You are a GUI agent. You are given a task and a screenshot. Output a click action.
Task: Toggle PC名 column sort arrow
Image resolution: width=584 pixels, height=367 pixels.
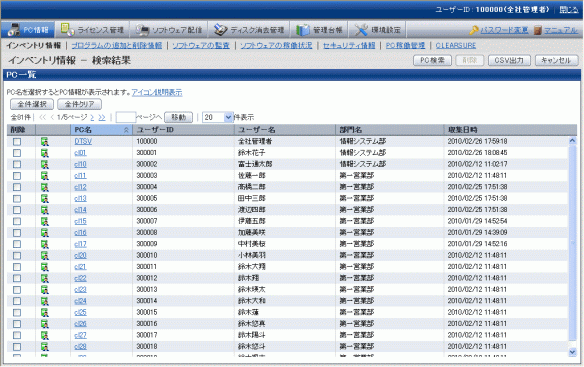pos(126,130)
